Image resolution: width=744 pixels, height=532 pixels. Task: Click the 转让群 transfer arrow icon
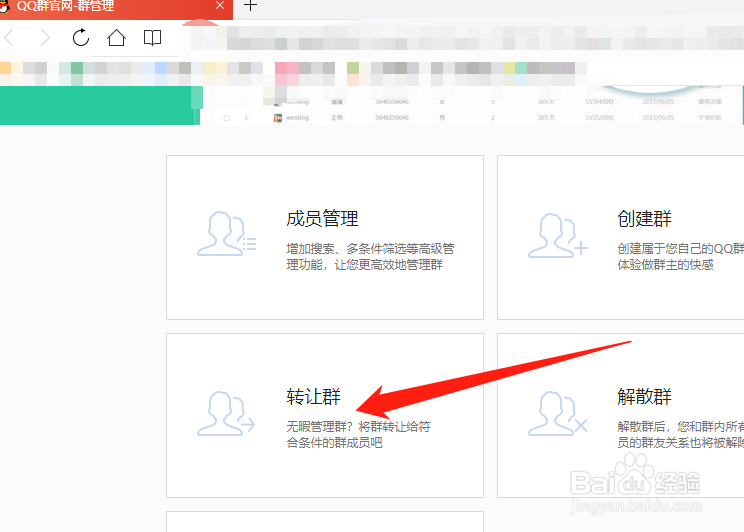point(226,413)
